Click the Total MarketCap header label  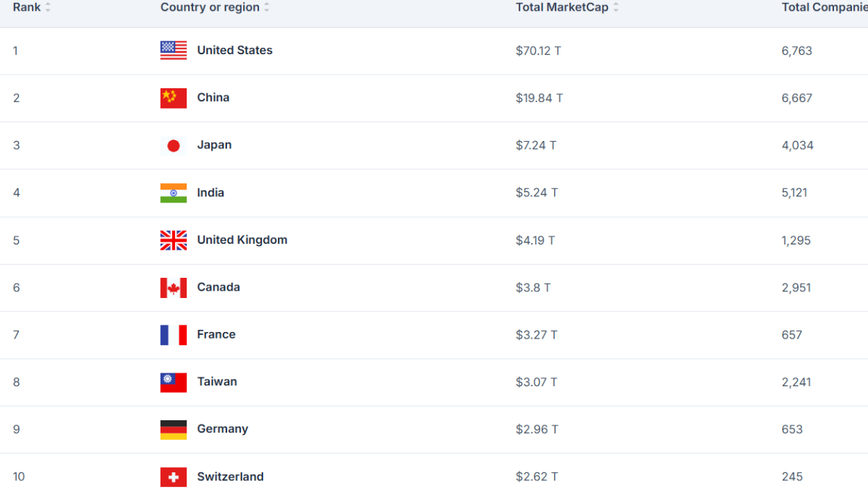562,7
